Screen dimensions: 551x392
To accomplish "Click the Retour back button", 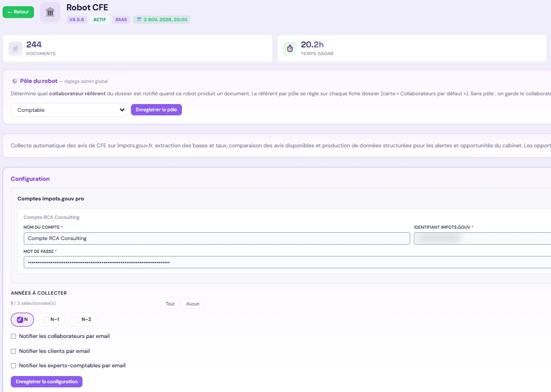I will pos(18,12).
